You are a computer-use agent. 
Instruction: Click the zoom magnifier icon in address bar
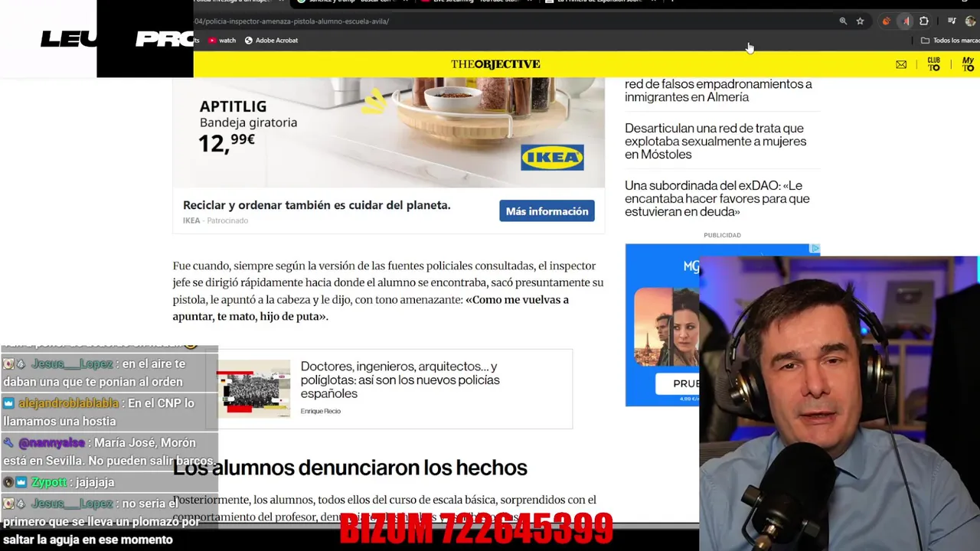point(843,21)
